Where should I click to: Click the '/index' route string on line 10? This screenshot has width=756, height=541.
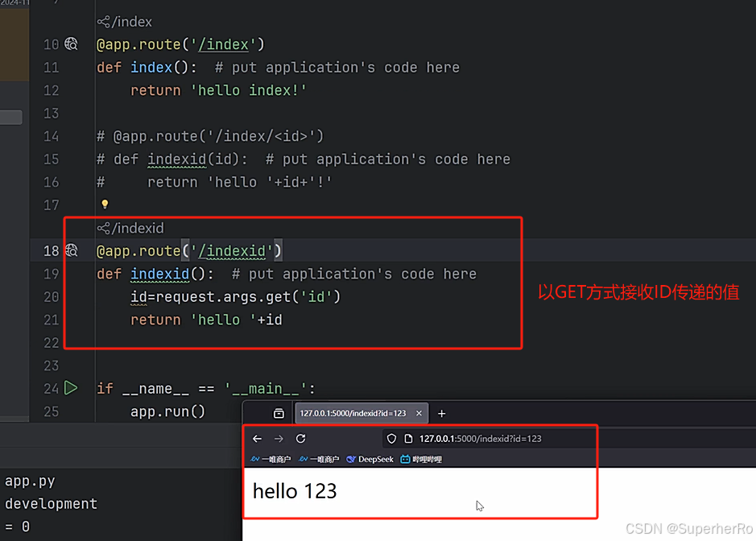(223, 44)
